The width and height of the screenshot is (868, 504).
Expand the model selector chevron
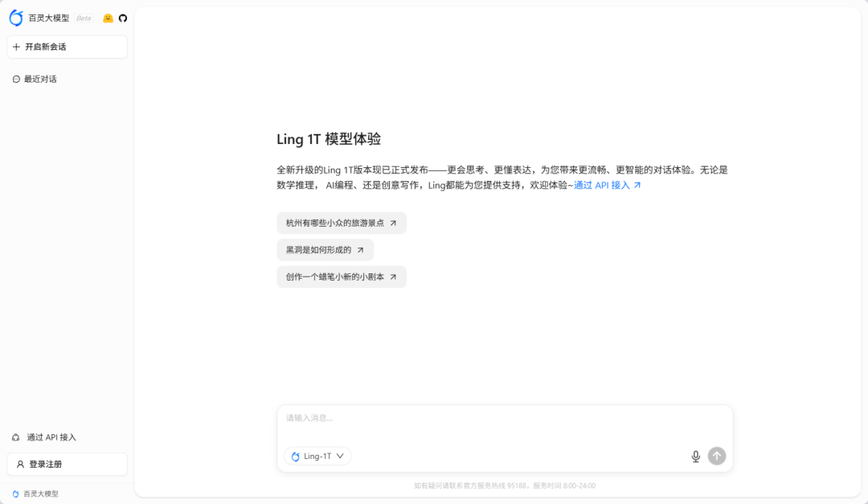(x=339, y=456)
